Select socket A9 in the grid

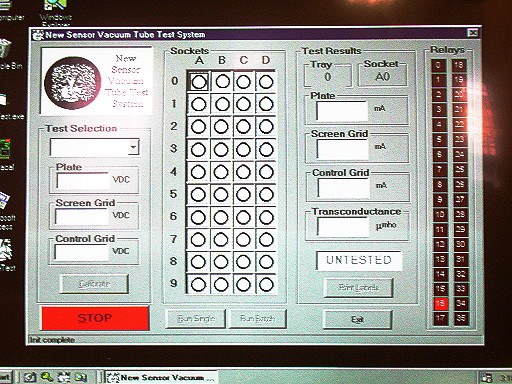click(x=199, y=284)
